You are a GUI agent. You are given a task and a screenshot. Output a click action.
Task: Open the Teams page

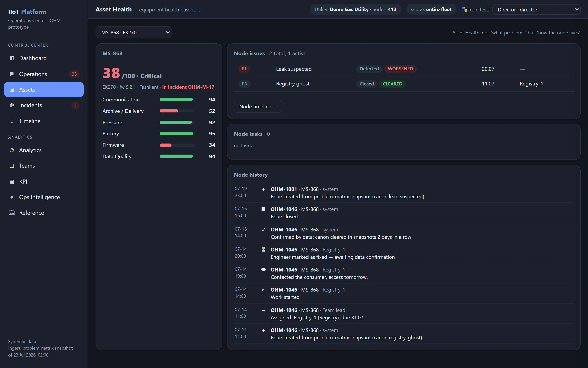click(x=44, y=166)
